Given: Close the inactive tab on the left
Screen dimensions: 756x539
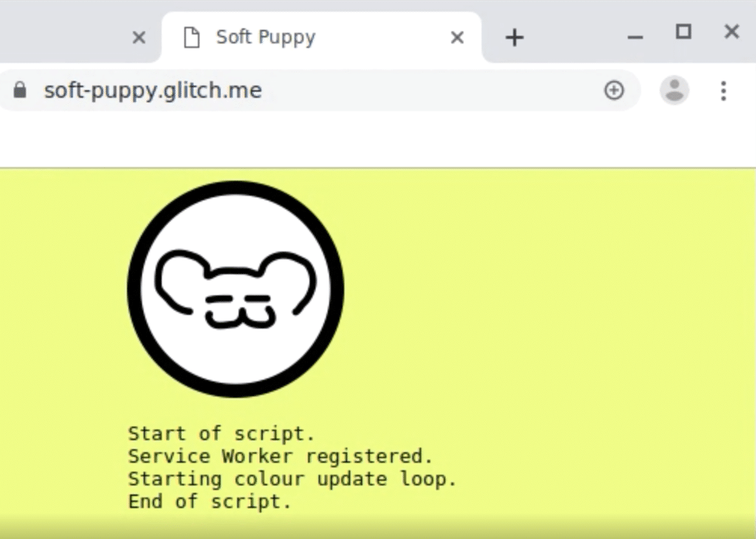Looking at the screenshot, I should 139,38.
